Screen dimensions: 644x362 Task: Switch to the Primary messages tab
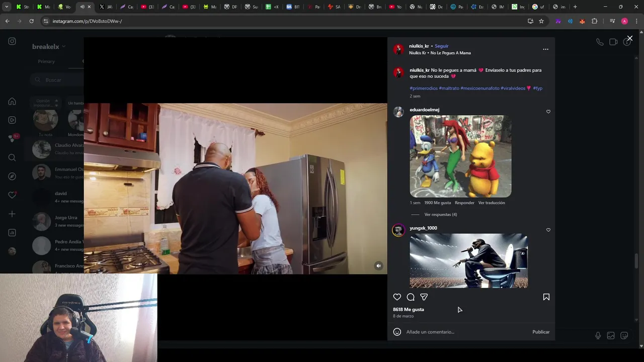click(x=46, y=61)
